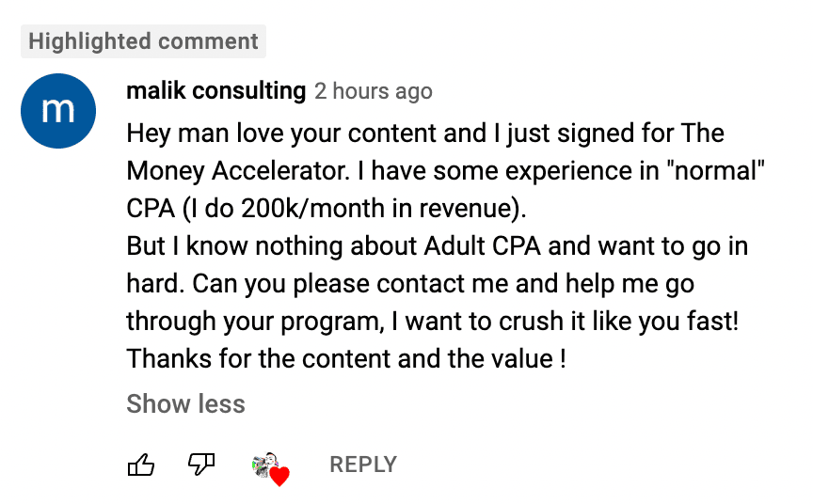Click the creator heart badge thumbnail
The height and width of the screenshot is (504, 813).
(267, 465)
